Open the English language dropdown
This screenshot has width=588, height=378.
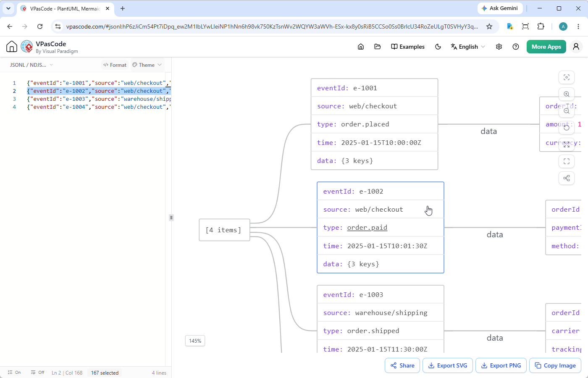click(468, 47)
